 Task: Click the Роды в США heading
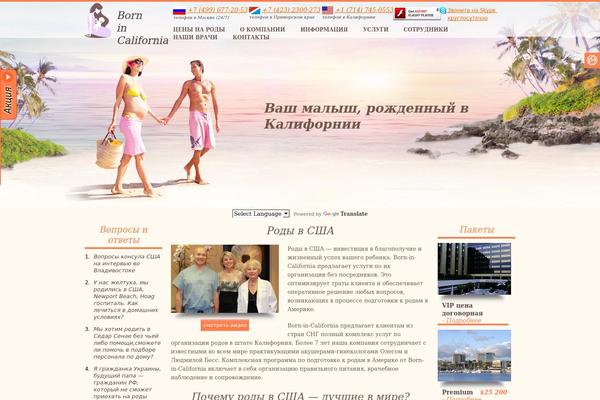coord(300,230)
